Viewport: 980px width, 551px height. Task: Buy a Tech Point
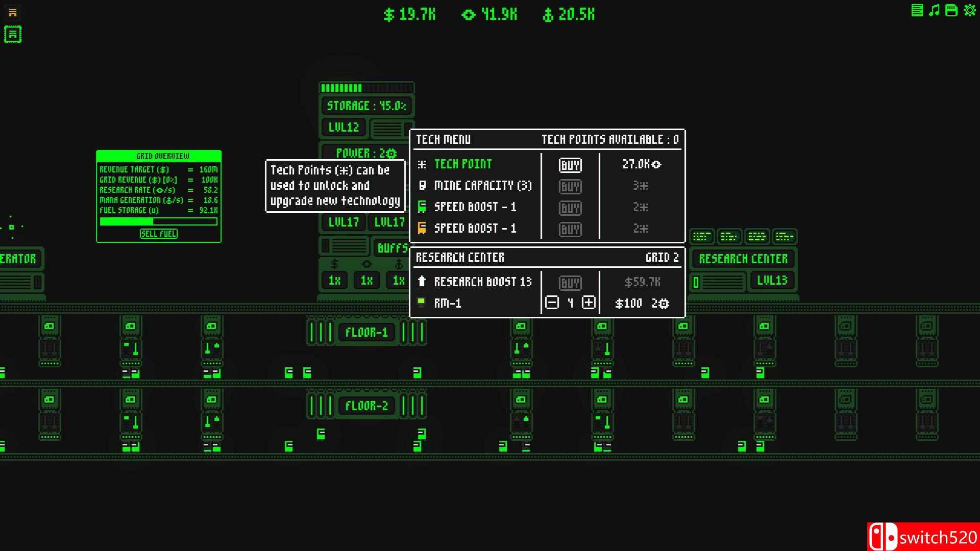pyautogui.click(x=570, y=165)
